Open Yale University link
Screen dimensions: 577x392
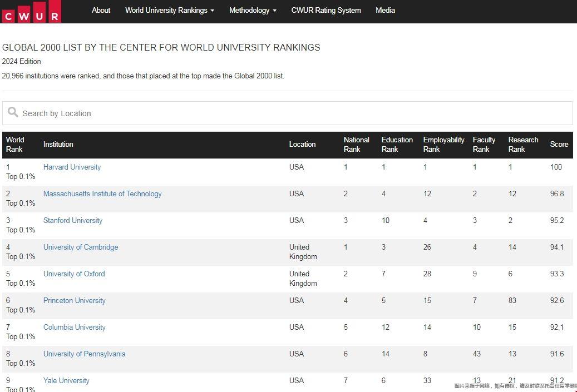(x=66, y=380)
